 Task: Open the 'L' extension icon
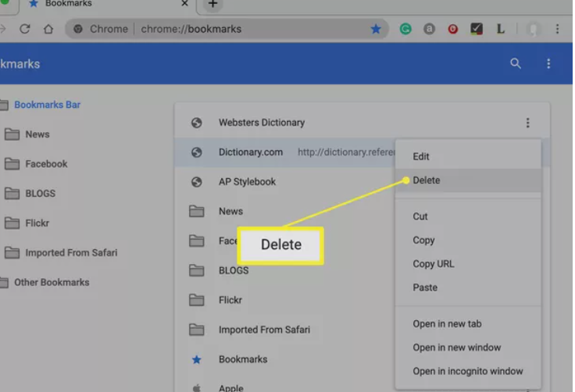501,29
